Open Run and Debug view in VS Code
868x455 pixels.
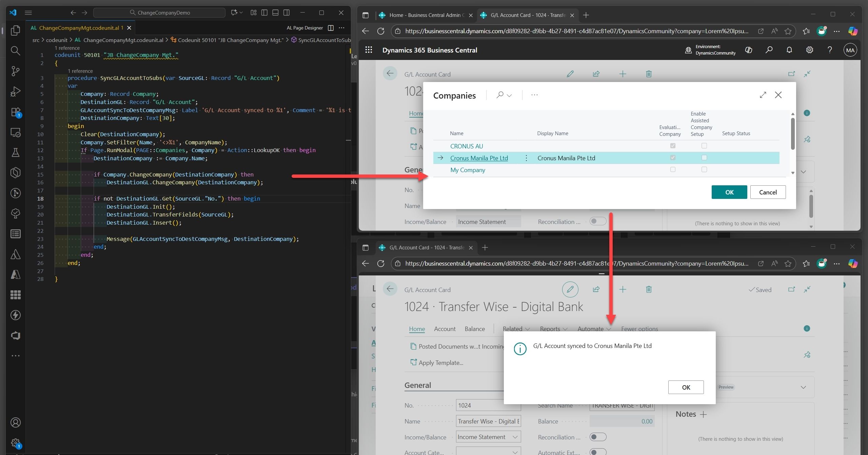(x=15, y=91)
